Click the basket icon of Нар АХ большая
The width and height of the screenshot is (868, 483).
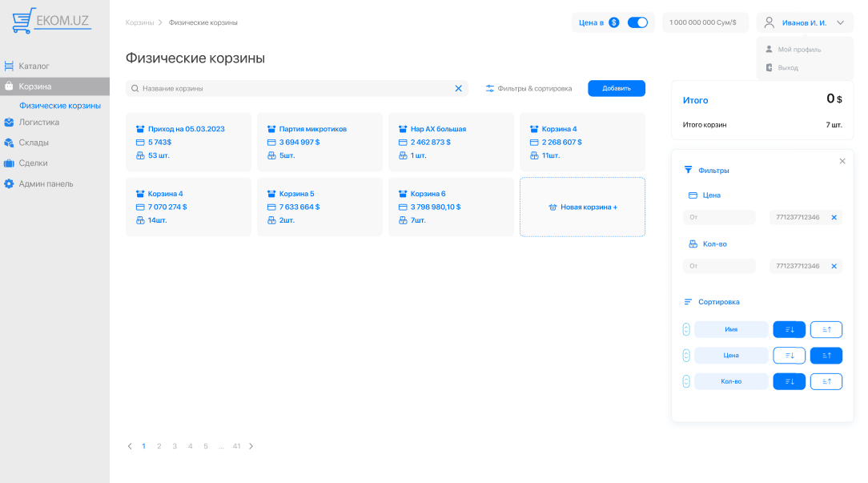tap(403, 129)
